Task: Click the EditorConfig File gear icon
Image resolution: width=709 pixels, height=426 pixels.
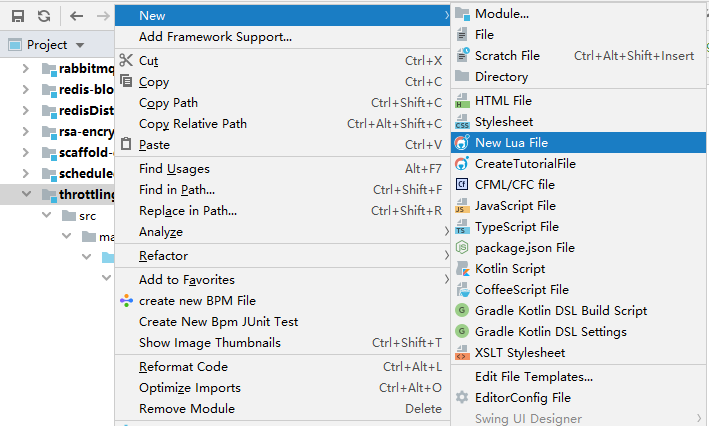Action: coord(462,397)
